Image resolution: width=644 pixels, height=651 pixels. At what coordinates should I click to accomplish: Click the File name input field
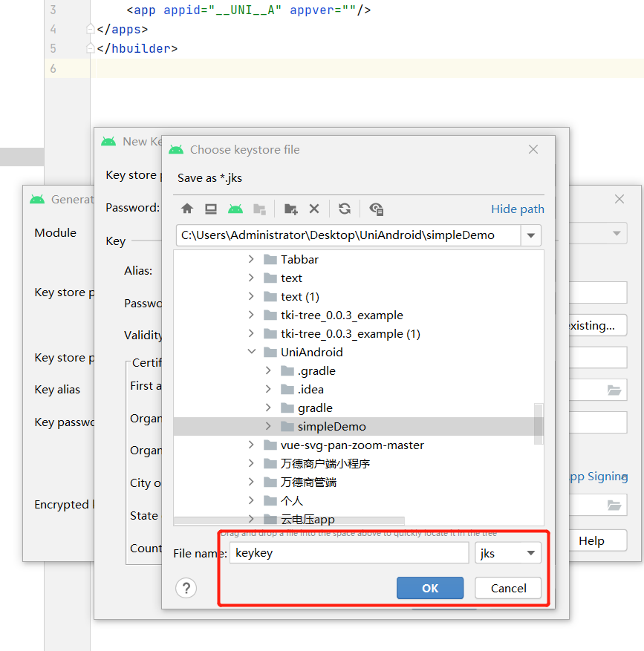[349, 553]
